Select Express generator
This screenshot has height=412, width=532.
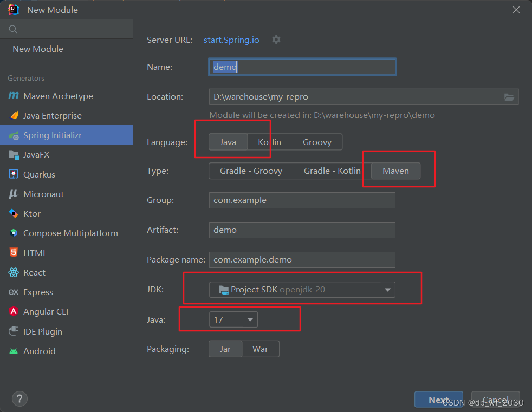67,292
